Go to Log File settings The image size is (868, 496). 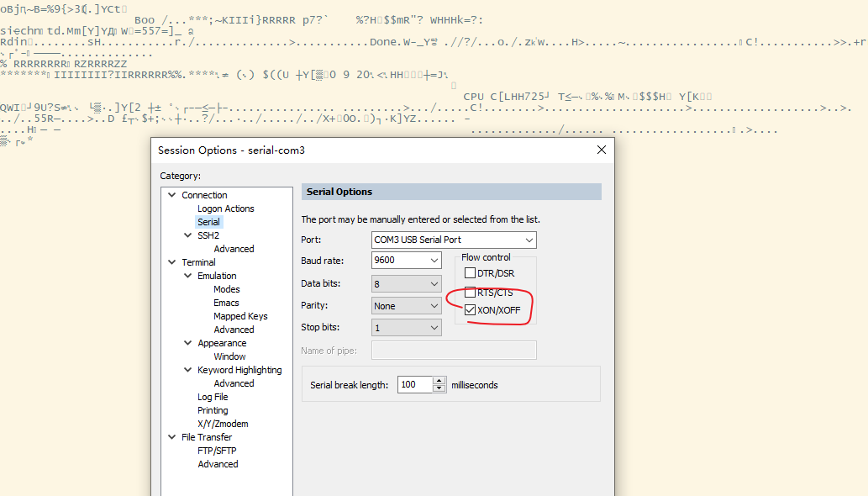(x=213, y=397)
